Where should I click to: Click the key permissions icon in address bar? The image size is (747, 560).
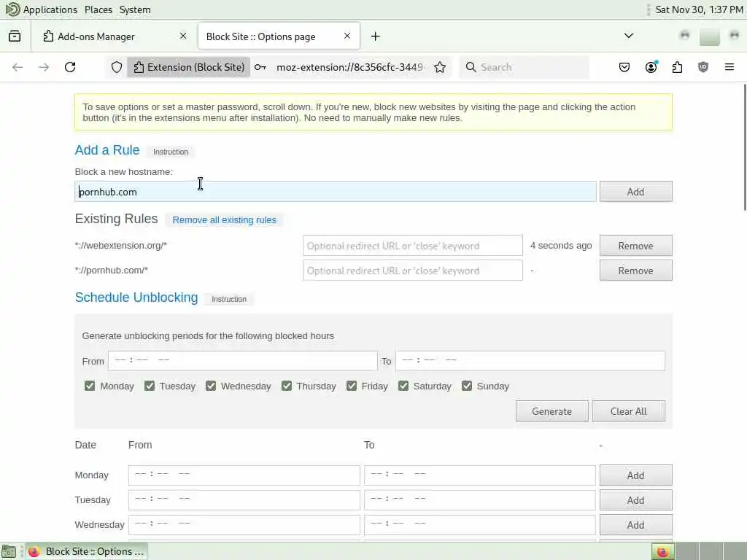point(260,67)
